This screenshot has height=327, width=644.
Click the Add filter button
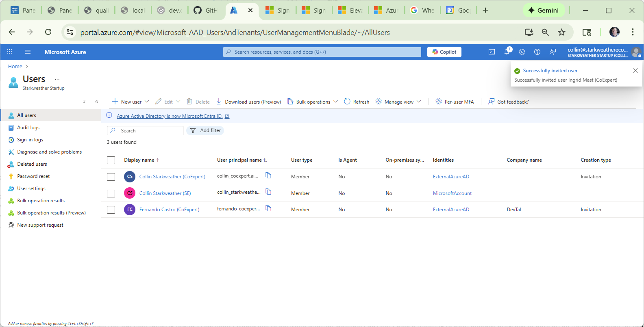pyautogui.click(x=205, y=130)
